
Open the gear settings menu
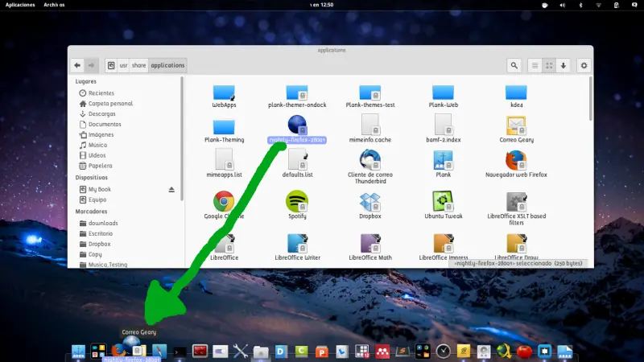click(584, 65)
